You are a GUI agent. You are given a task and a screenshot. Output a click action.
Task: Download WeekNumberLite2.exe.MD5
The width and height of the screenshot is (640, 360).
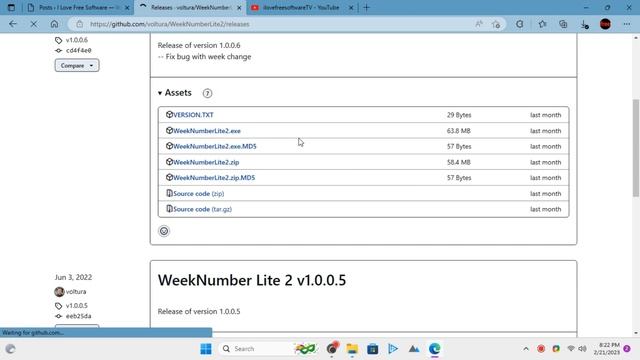[x=215, y=146]
